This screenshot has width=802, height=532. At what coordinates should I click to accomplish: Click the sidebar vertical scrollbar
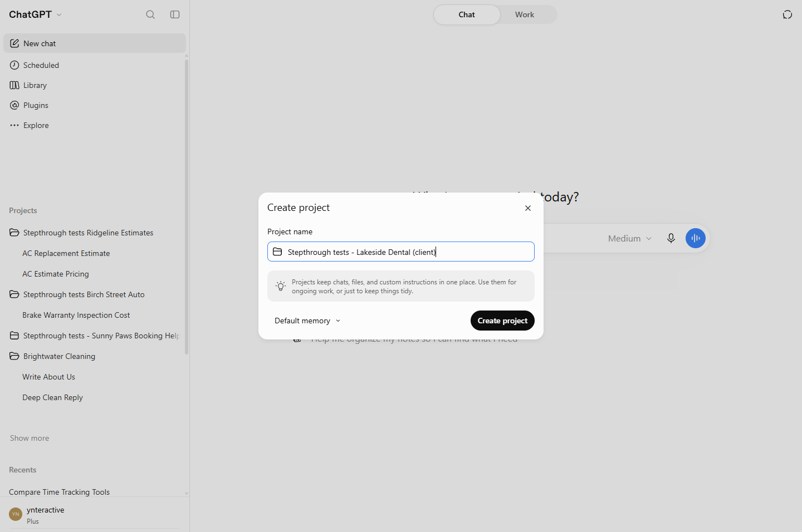coord(187,206)
